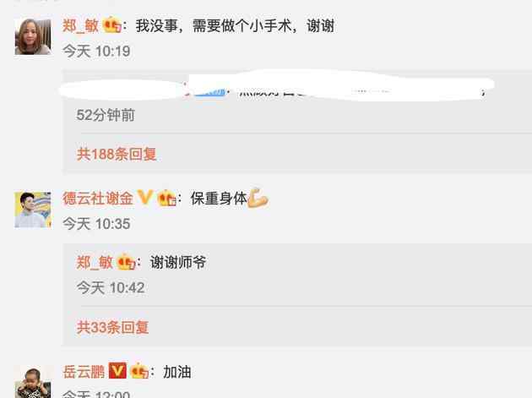Click the 今天 10:35 timestamp

tap(96, 224)
